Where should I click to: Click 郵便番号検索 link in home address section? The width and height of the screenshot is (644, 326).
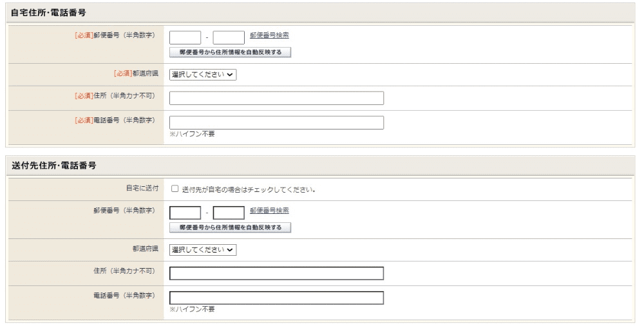269,35
